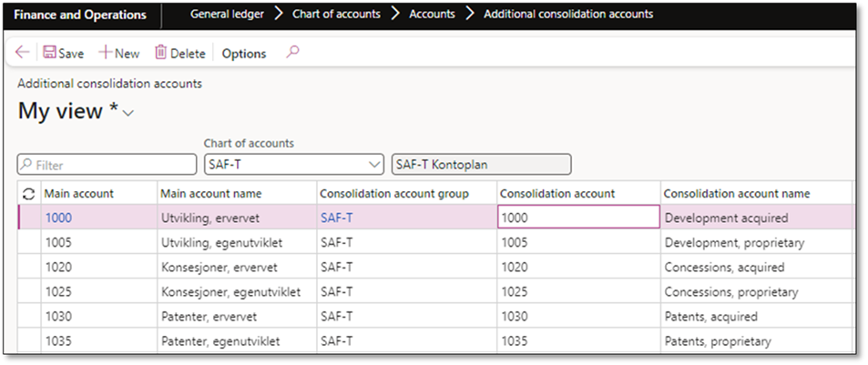Click the grid refresh icon
This screenshot has height=365, width=868.
pos(29,194)
